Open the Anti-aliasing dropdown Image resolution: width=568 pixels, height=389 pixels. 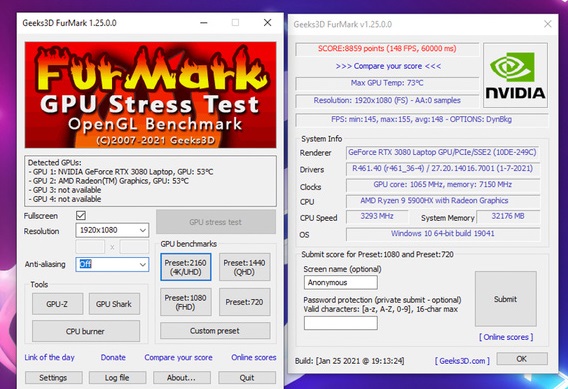pos(112,264)
